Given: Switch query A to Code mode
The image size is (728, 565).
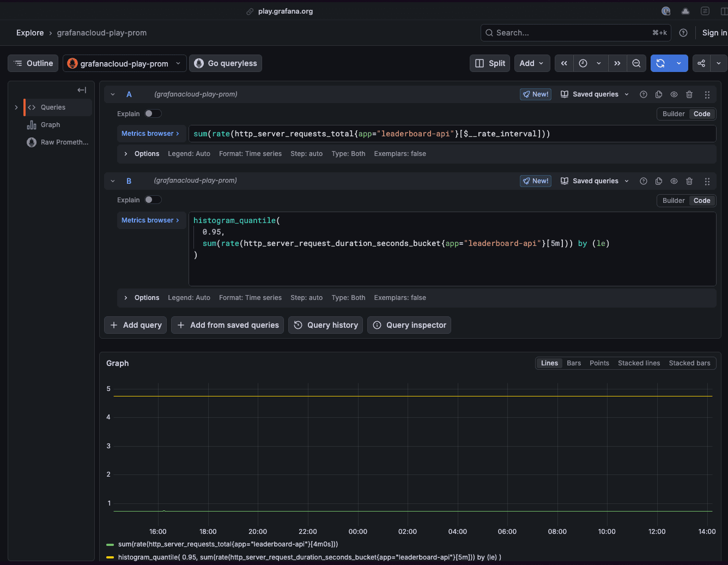Looking at the screenshot, I should (702, 114).
